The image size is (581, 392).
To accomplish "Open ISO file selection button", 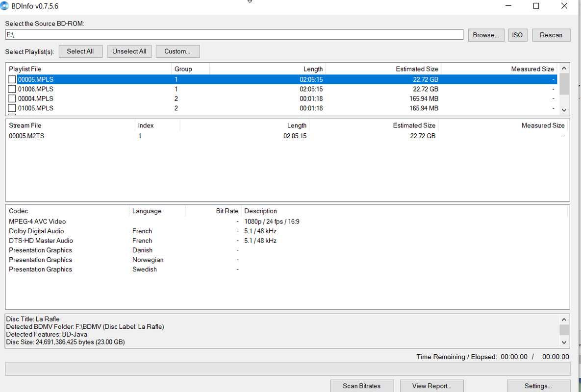I will 517,35.
